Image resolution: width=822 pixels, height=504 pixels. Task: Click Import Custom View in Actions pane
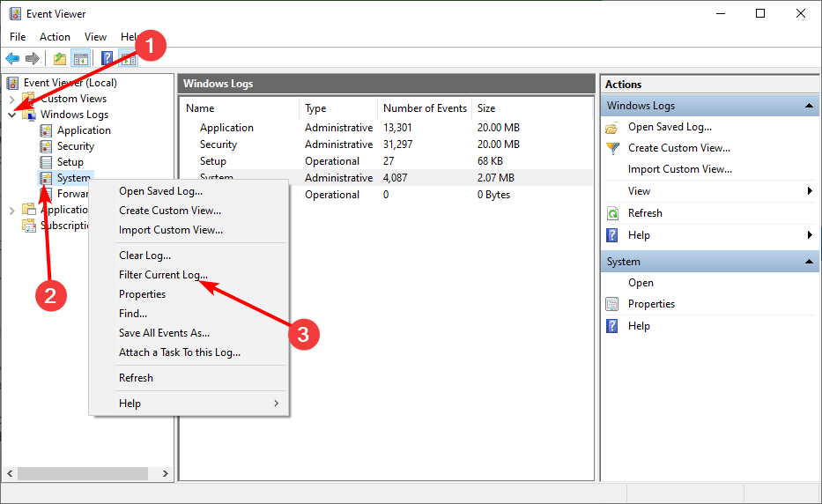tap(679, 169)
